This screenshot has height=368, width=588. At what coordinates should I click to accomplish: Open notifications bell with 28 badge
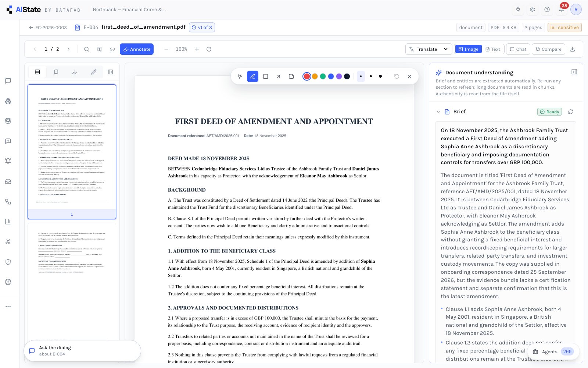(562, 10)
